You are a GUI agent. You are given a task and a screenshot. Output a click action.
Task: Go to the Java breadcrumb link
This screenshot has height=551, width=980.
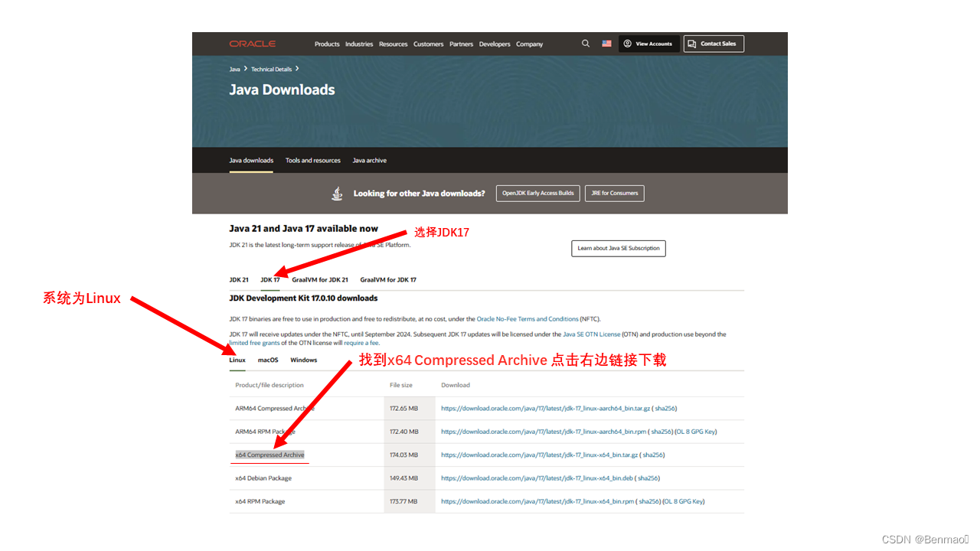coord(234,70)
